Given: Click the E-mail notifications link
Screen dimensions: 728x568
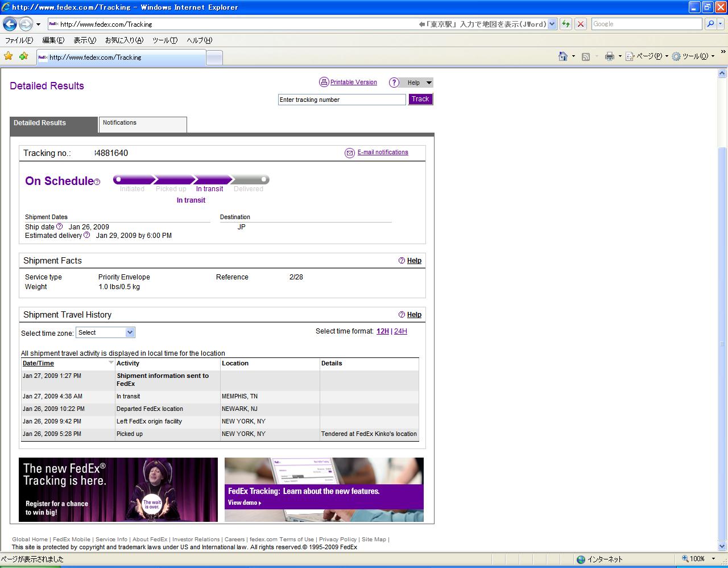Looking at the screenshot, I should 383,153.
